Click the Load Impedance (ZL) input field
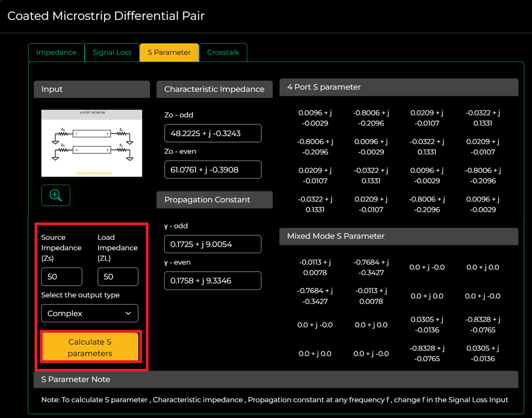This screenshot has height=418, width=532. point(118,277)
